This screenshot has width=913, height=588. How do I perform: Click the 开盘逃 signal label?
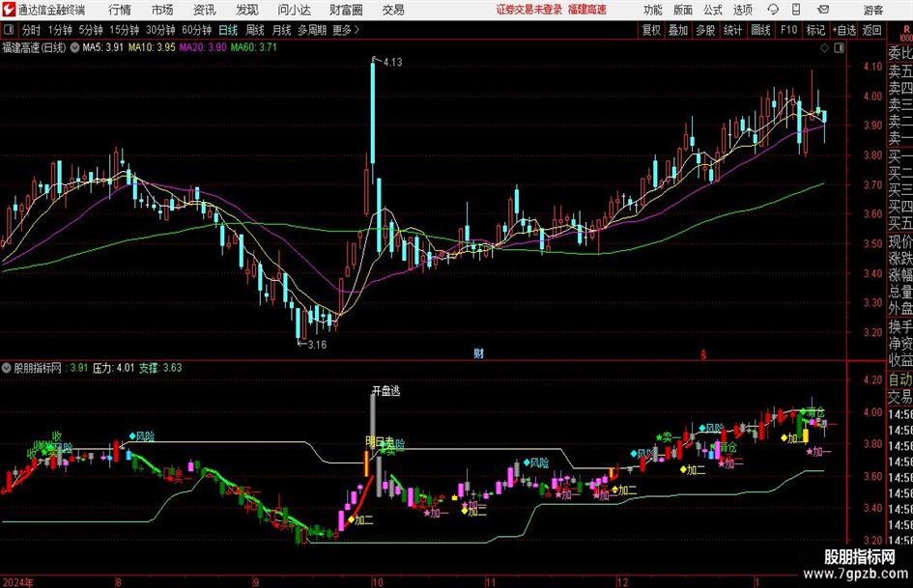tap(386, 391)
